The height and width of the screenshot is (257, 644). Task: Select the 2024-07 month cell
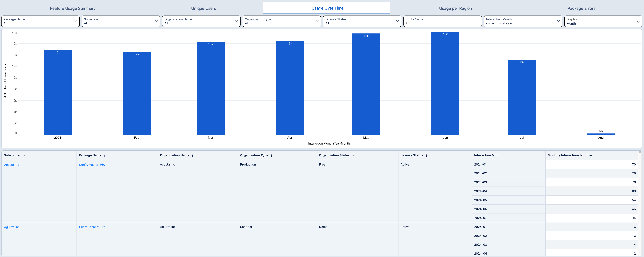(508, 218)
